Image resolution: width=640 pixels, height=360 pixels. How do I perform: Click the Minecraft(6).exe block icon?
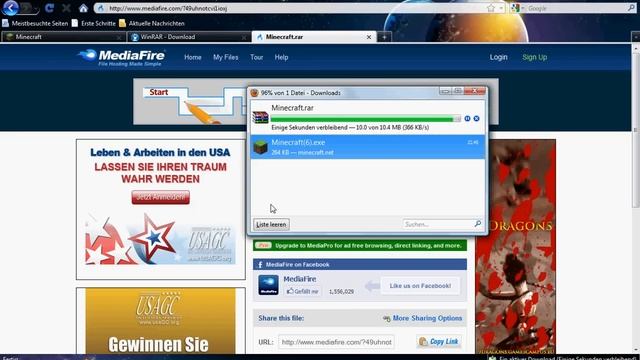click(260, 147)
